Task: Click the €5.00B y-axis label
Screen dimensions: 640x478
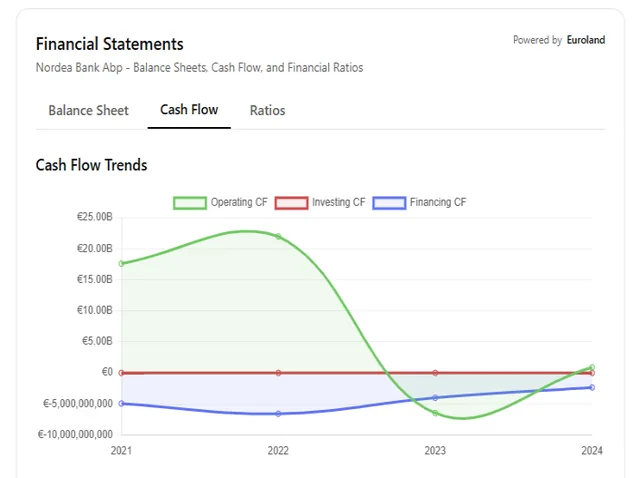Action: (x=97, y=341)
